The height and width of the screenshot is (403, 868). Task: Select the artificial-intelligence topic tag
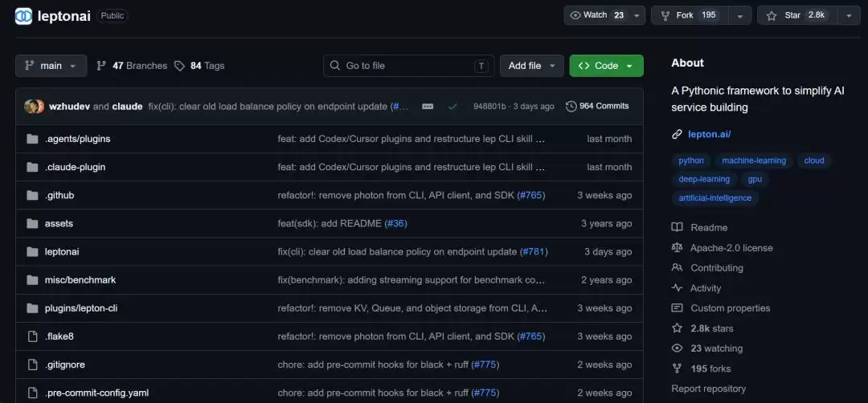point(714,198)
